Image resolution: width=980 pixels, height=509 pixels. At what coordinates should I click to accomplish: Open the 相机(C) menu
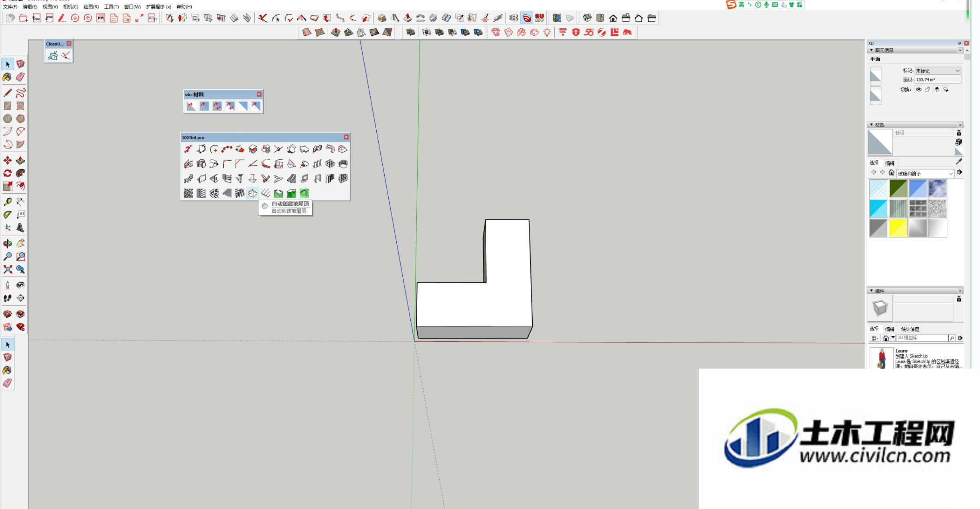[71, 7]
